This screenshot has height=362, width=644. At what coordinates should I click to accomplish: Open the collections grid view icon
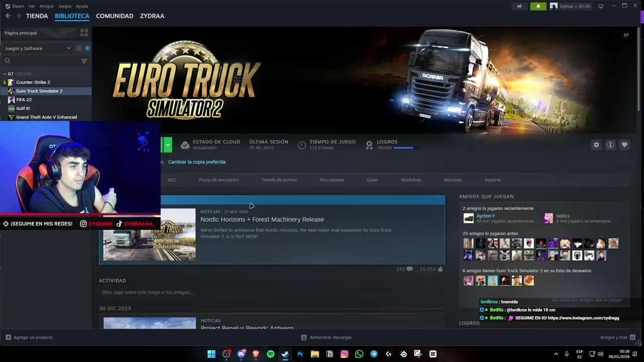84,33
